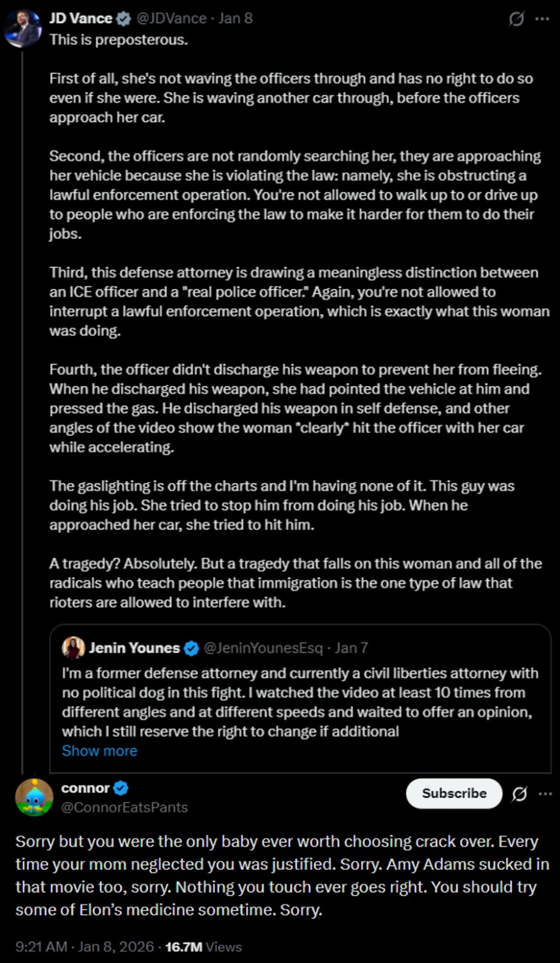Open the more options menu on Vance's post
Image resolution: width=560 pixels, height=963 pixels.
(x=543, y=19)
